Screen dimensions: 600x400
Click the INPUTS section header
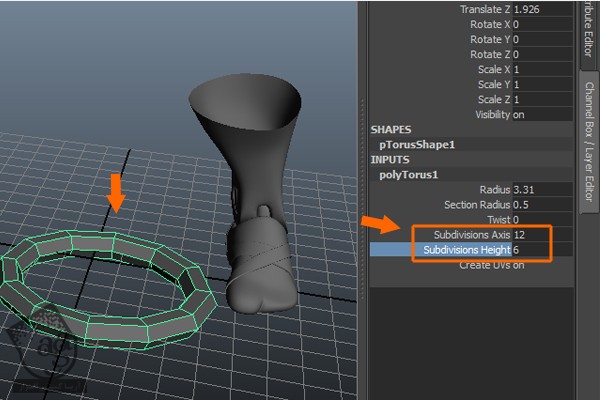click(390, 160)
